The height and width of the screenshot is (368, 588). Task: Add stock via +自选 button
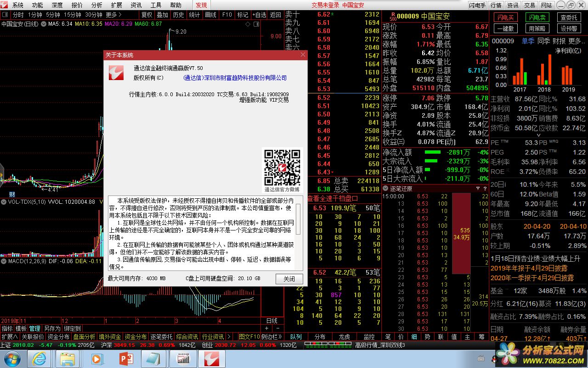click(258, 15)
